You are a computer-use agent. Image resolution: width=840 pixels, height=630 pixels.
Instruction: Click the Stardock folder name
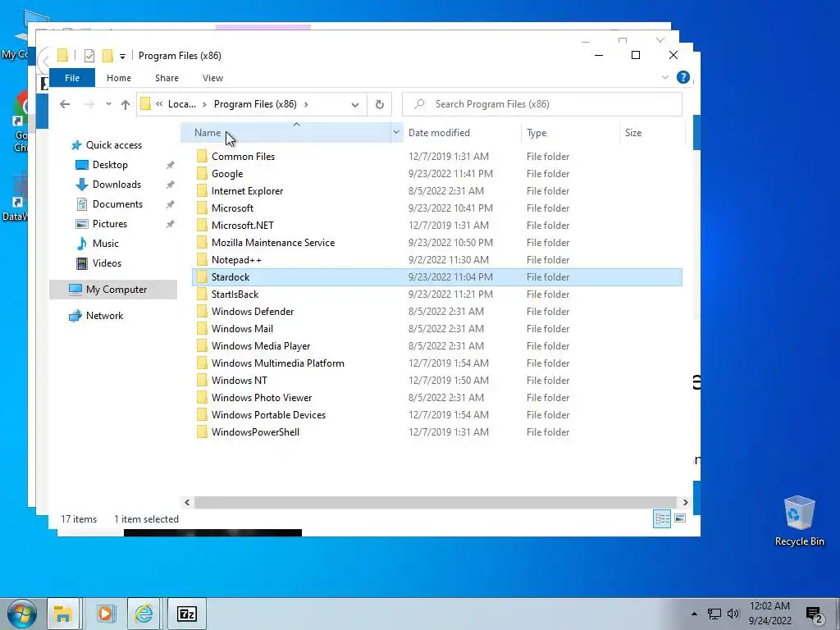[231, 277]
